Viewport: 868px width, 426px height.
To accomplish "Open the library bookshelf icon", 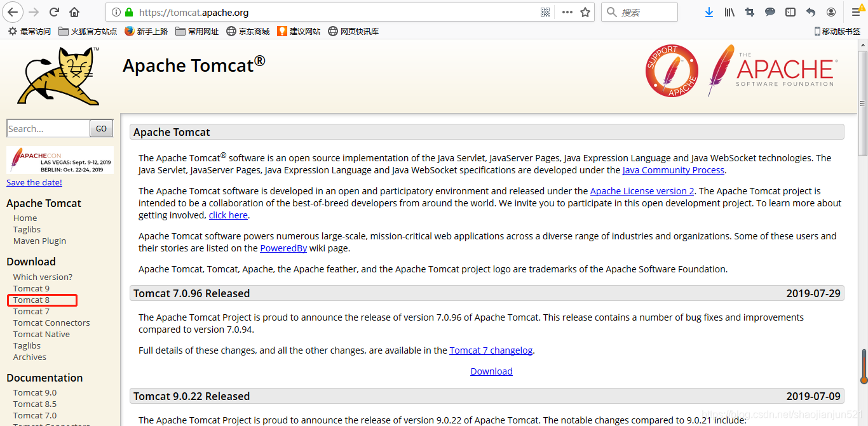I will click(729, 12).
